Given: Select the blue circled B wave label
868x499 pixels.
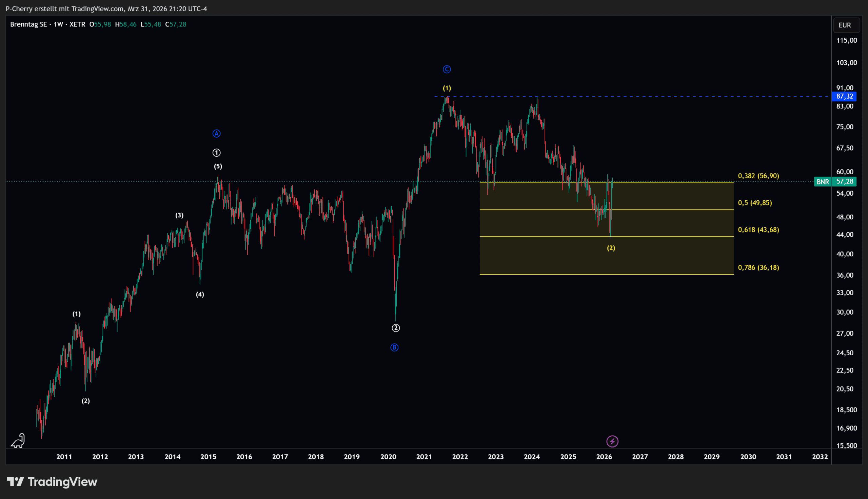Looking at the screenshot, I should 394,347.
